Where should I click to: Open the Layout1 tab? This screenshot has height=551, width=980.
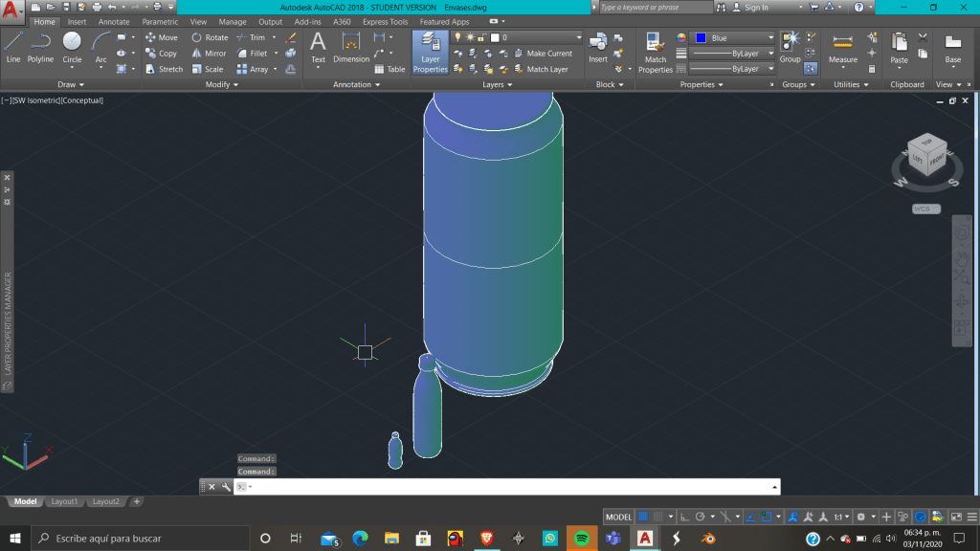tap(64, 501)
